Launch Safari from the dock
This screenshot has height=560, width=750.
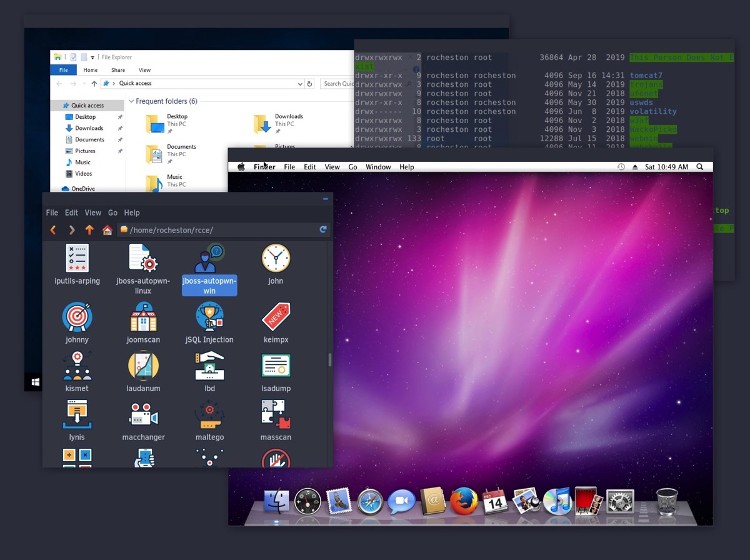[370, 501]
